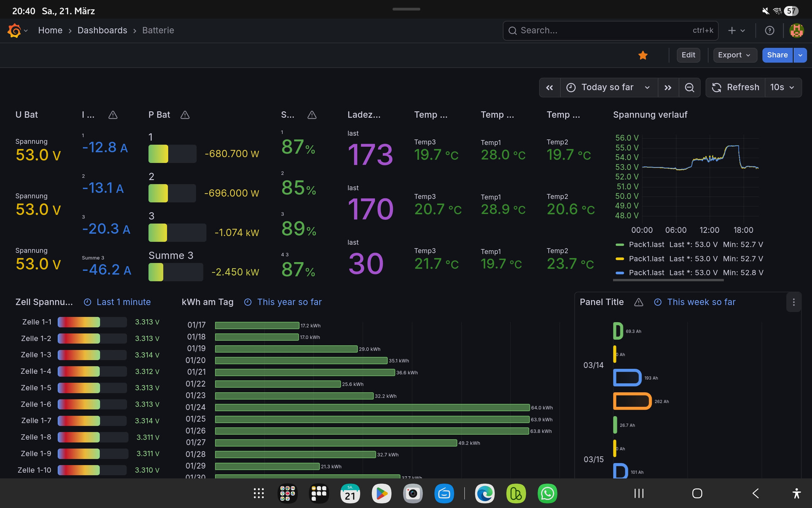Toggle blue Pack1.last legend series
The image size is (812, 508).
[x=646, y=273]
